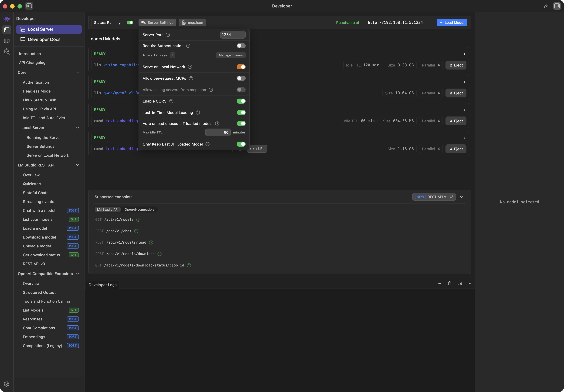This screenshot has width=564, height=392.
Task: Copy the reachable server URL
Action: tap(429, 23)
